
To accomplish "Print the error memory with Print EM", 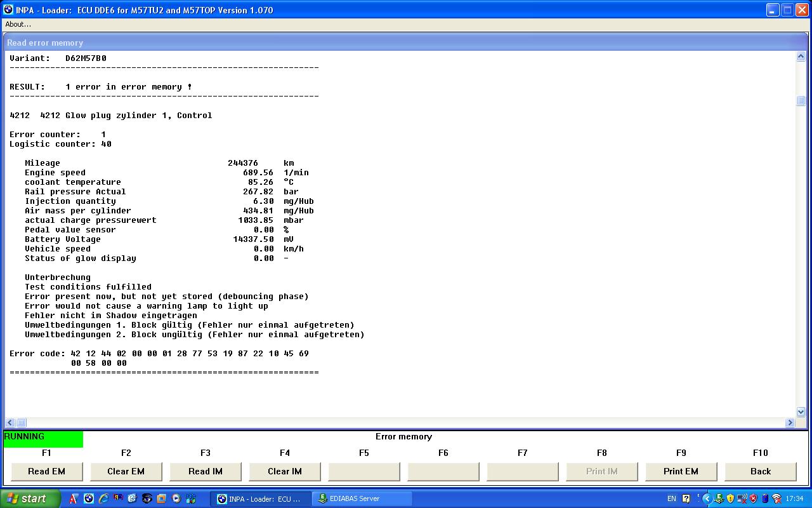I will tap(681, 471).
